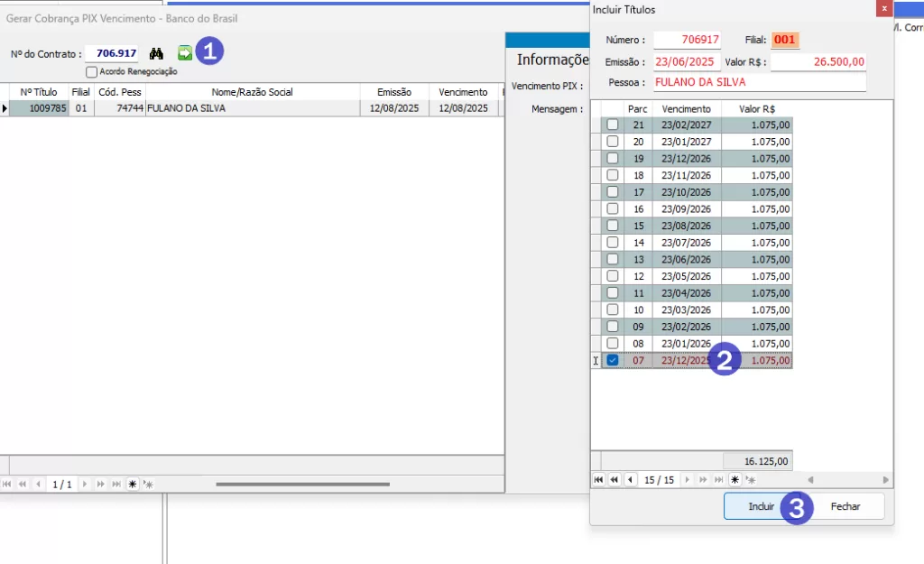
Task: Click the binoculars search icon beside contract number
Action: pyautogui.click(x=156, y=53)
